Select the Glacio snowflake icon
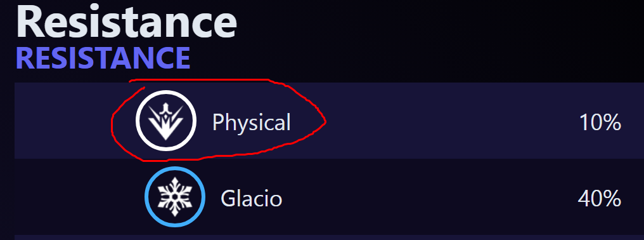 pyautogui.click(x=174, y=197)
